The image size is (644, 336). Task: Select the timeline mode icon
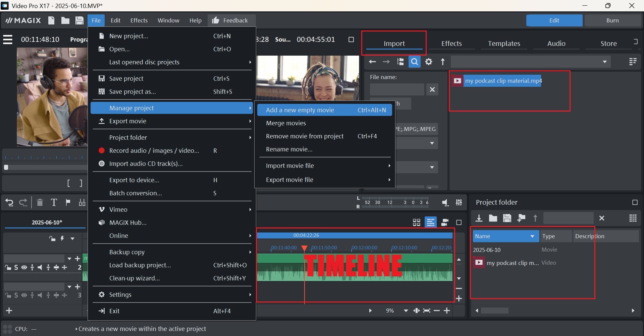(x=431, y=222)
